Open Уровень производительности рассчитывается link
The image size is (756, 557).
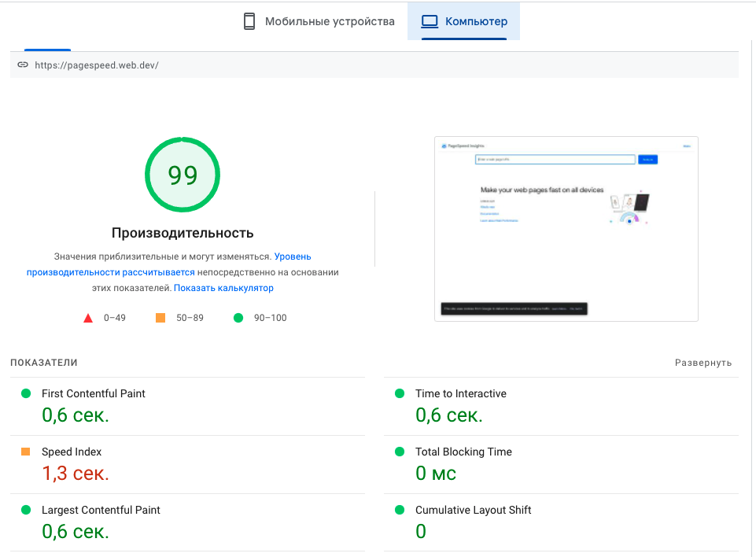click(168, 264)
